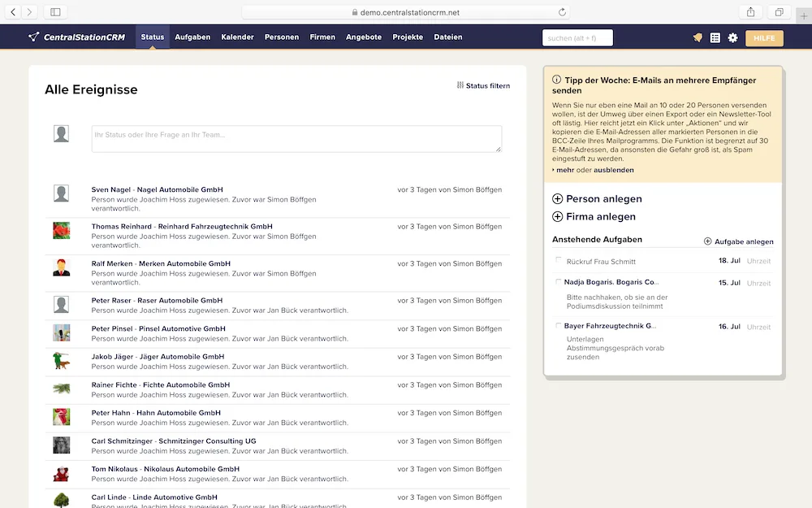
Task: Click the Firma anlegen link
Action: click(601, 216)
